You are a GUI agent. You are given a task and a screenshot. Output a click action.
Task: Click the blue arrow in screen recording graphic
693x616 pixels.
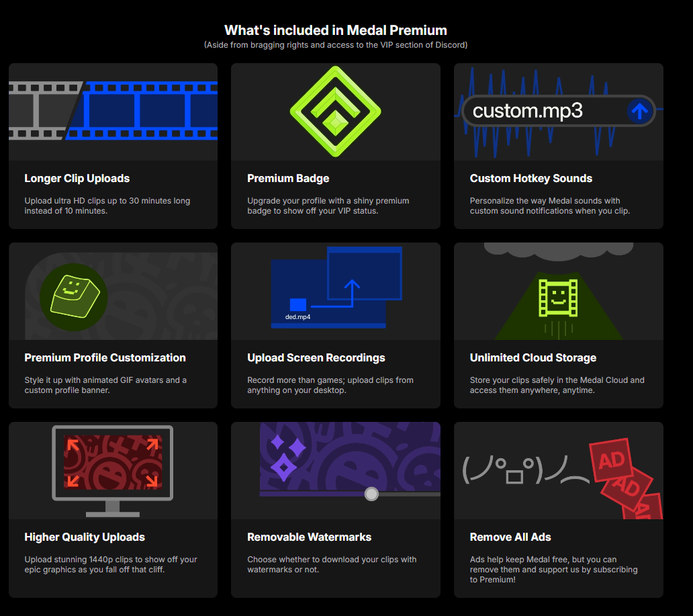pos(336,293)
